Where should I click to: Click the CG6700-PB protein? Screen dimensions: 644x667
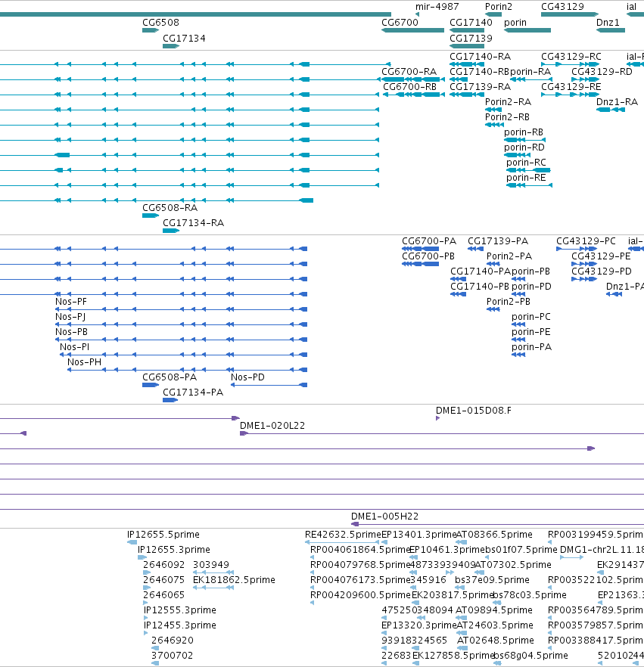420,264
